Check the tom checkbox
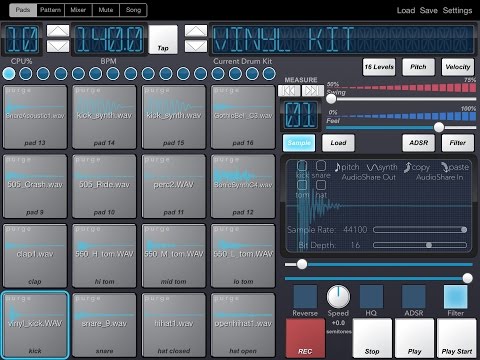 point(302,185)
